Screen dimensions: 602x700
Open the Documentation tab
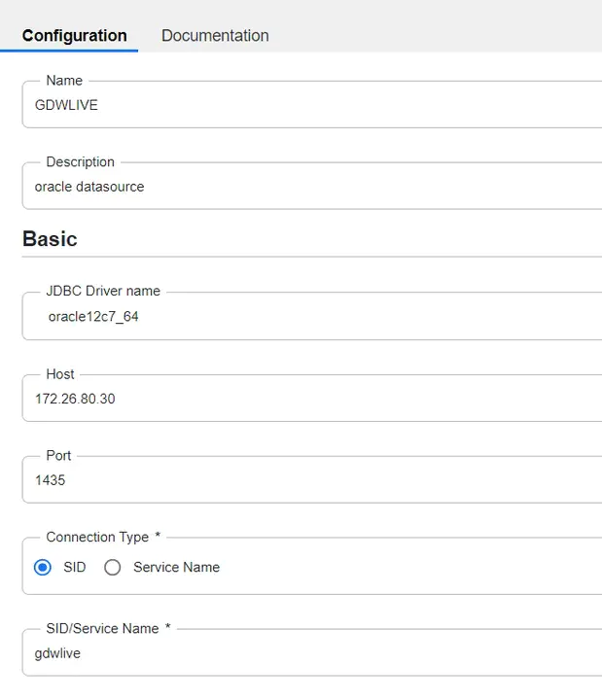pyautogui.click(x=215, y=36)
